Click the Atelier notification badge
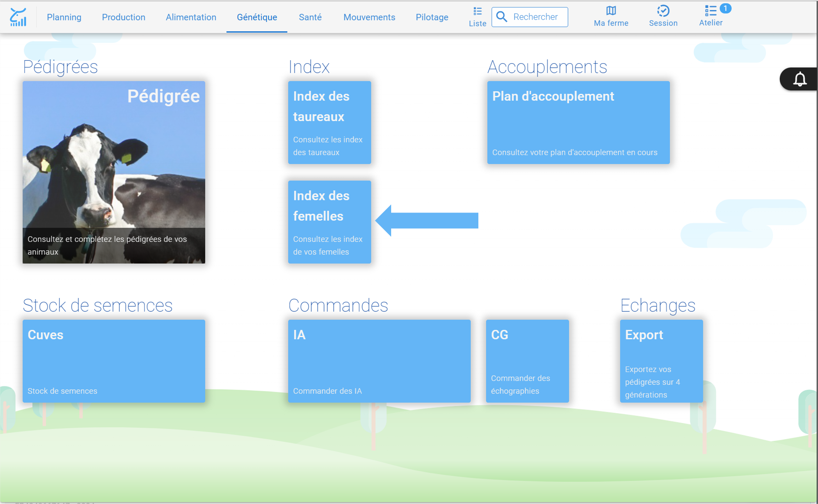 (x=725, y=8)
